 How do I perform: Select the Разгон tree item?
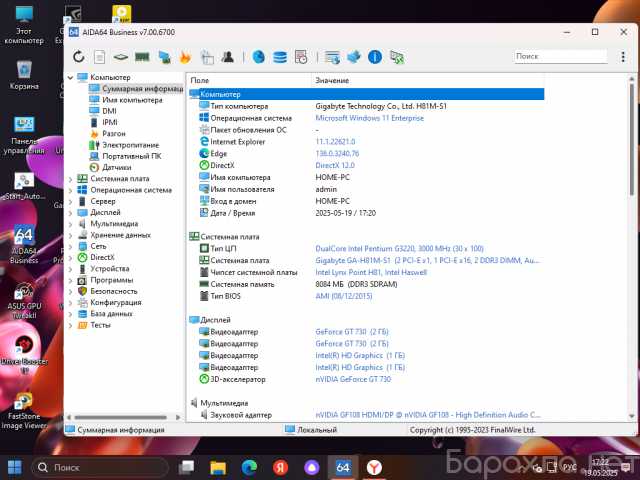click(x=114, y=133)
